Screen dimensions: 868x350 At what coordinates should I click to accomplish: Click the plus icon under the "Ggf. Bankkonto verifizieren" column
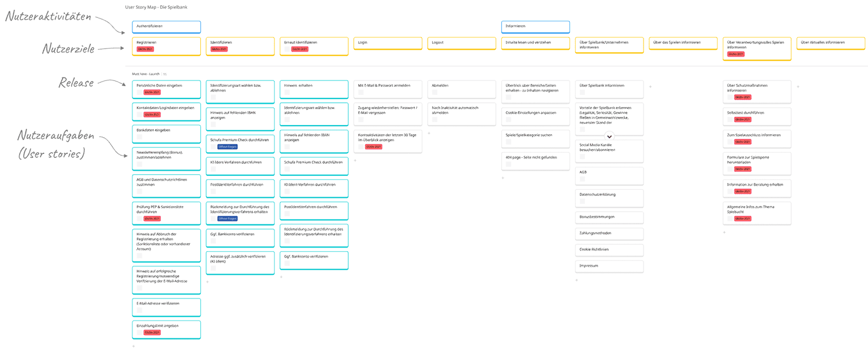coord(282,277)
